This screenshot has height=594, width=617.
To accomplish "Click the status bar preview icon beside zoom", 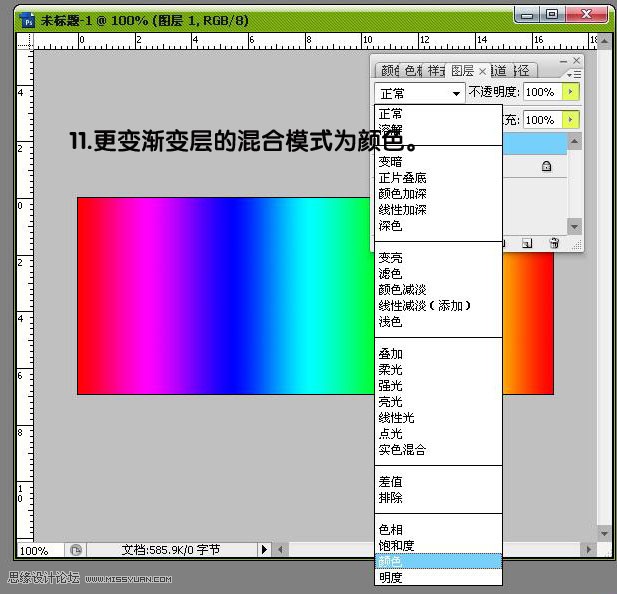I will [x=76, y=550].
